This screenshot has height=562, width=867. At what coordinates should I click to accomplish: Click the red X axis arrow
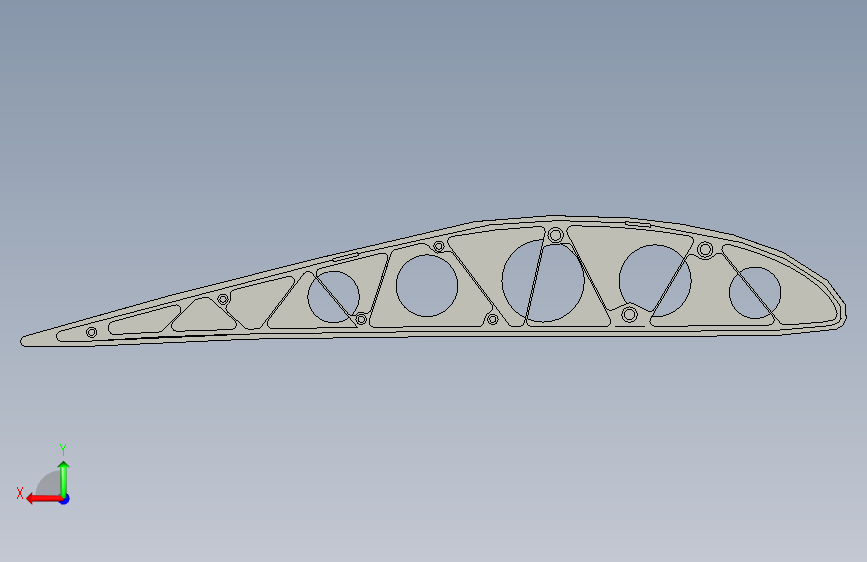[43, 499]
